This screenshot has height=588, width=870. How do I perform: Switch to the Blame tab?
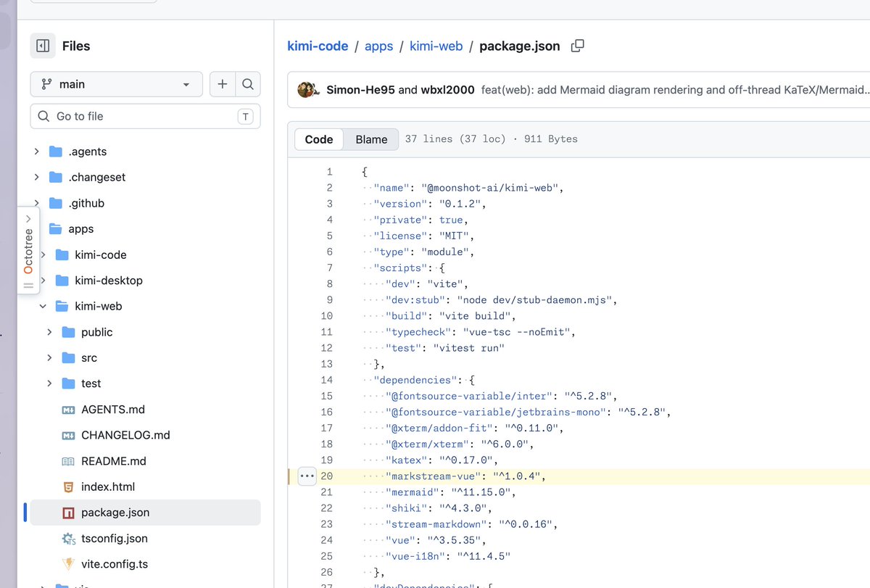click(371, 139)
